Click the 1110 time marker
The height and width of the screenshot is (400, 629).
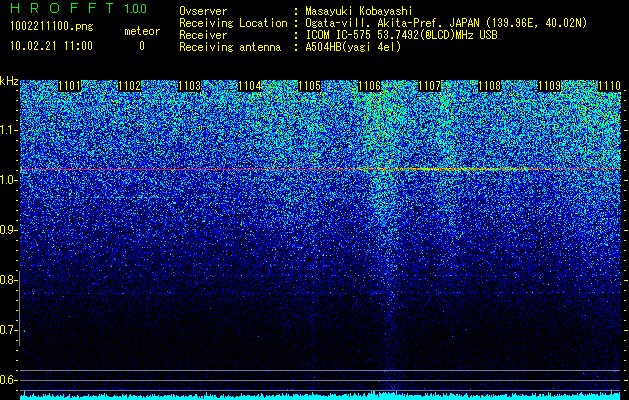click(609, 86)
